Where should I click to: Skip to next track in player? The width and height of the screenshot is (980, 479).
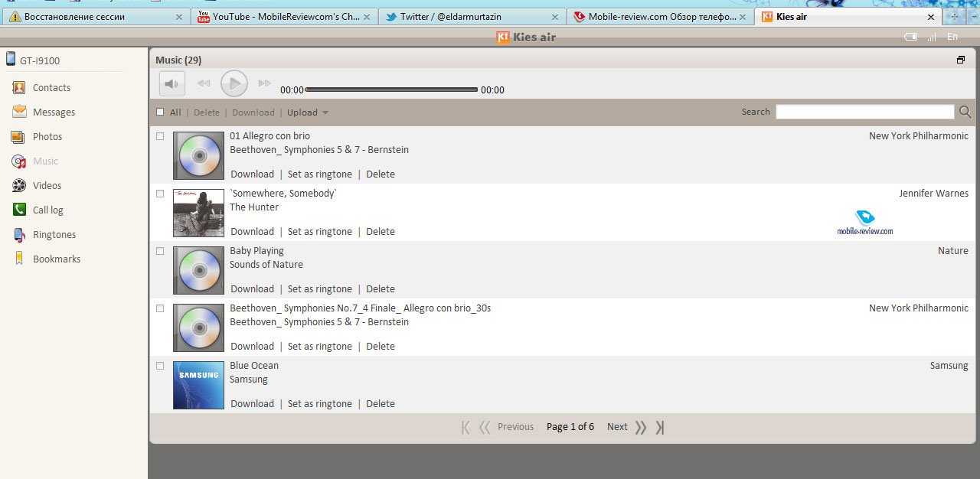(x=265, y=83)
